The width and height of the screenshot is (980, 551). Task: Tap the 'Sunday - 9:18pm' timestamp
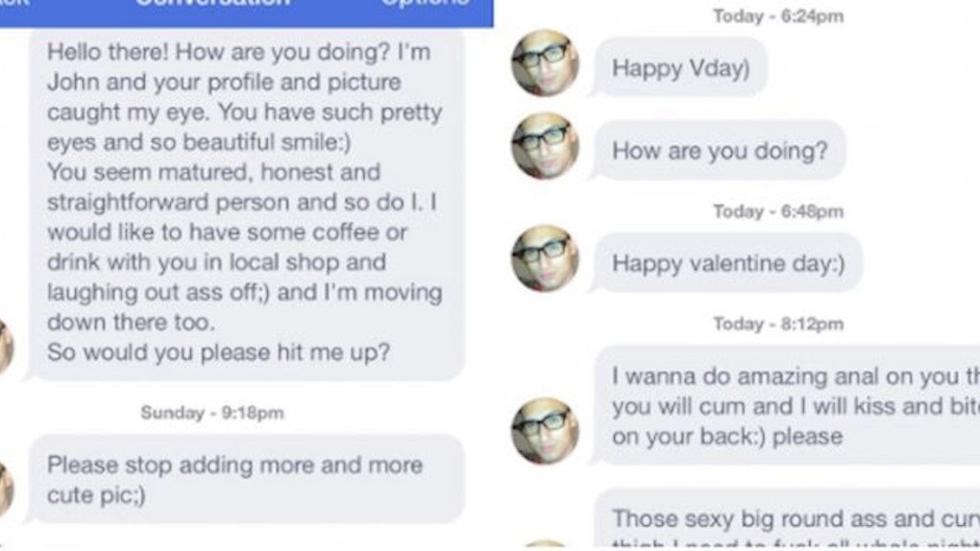[x=212, y=413]
